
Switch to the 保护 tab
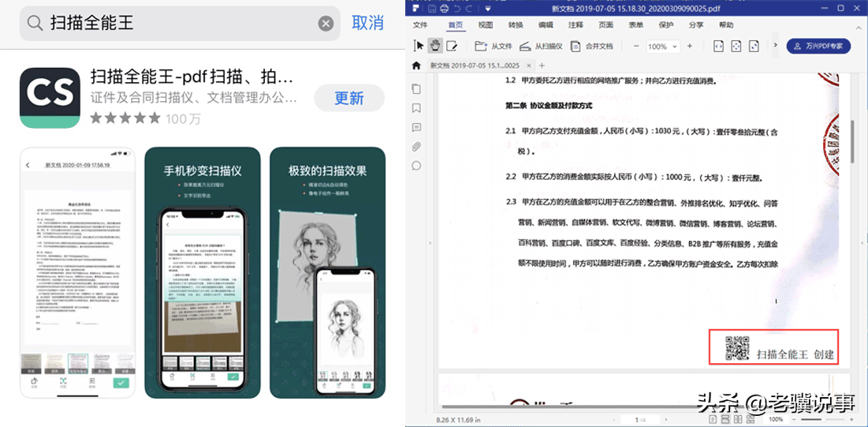pos(666,25)
